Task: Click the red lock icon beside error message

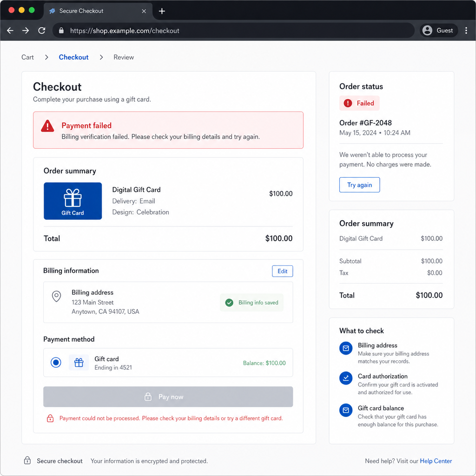Action: pos(50,418)
